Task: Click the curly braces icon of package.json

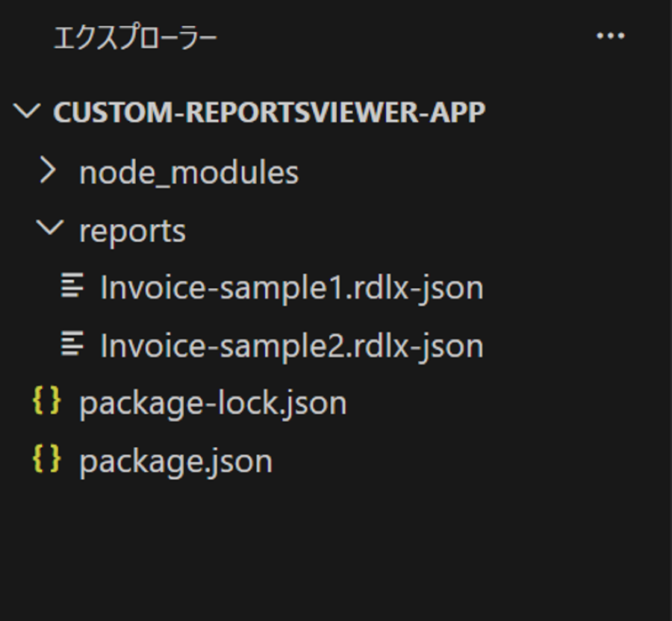Action: point(46,461)
